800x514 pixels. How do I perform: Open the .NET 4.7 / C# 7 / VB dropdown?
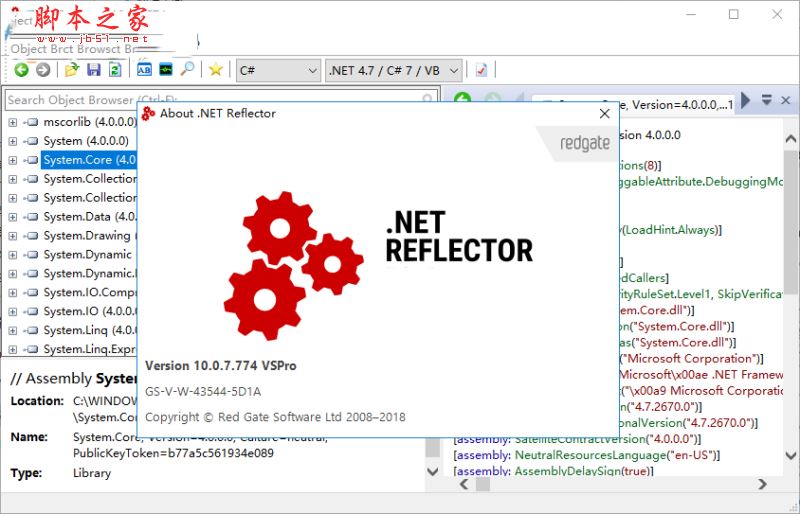[394, 70]
